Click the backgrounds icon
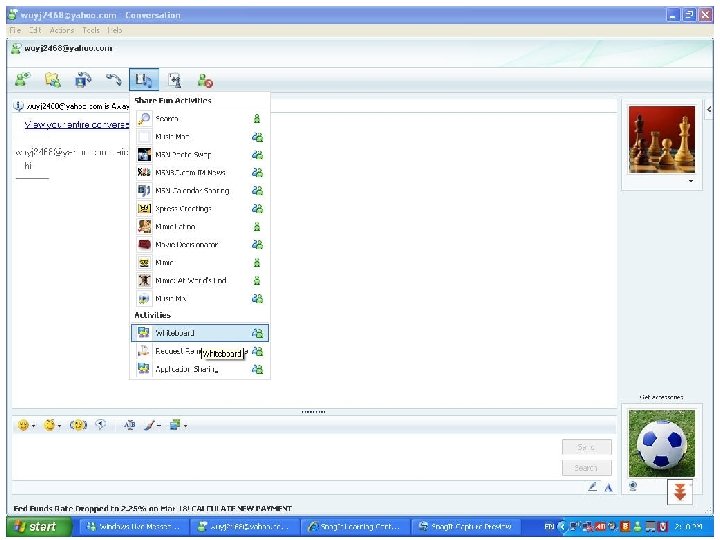The height and width of the screenshot is (540, 720). pyautogui.click(x=175, y=425)
